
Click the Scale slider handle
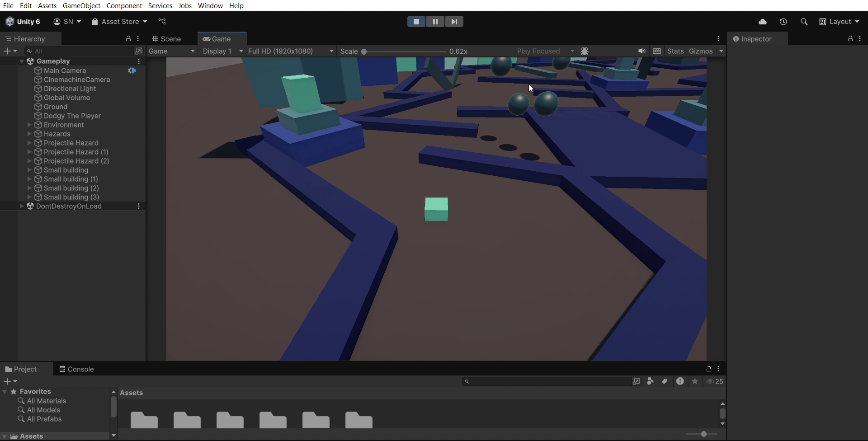[x=364, y=52]
